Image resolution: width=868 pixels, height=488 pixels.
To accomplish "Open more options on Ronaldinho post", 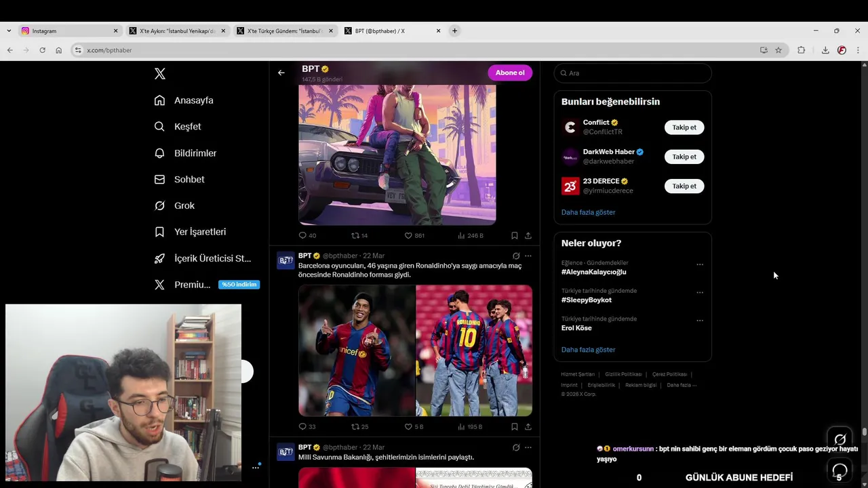I will (528, 256).
